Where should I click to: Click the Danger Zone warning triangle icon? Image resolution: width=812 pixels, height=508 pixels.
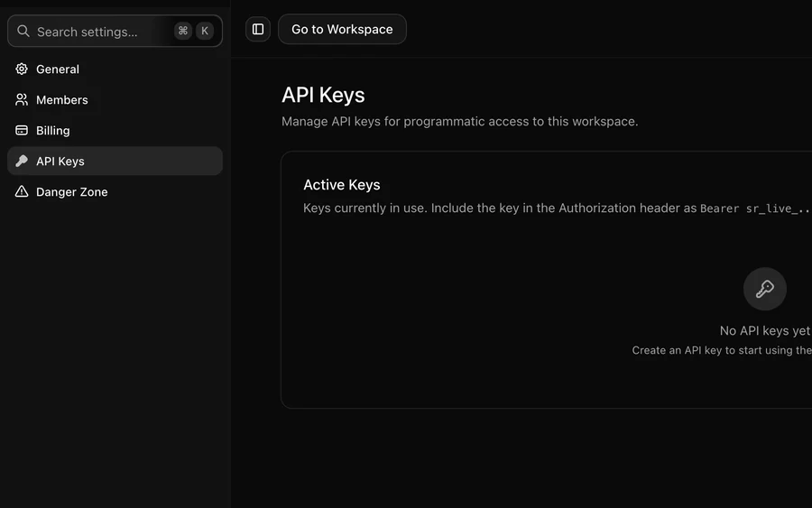pyautogui.click(x=22, y=191)
